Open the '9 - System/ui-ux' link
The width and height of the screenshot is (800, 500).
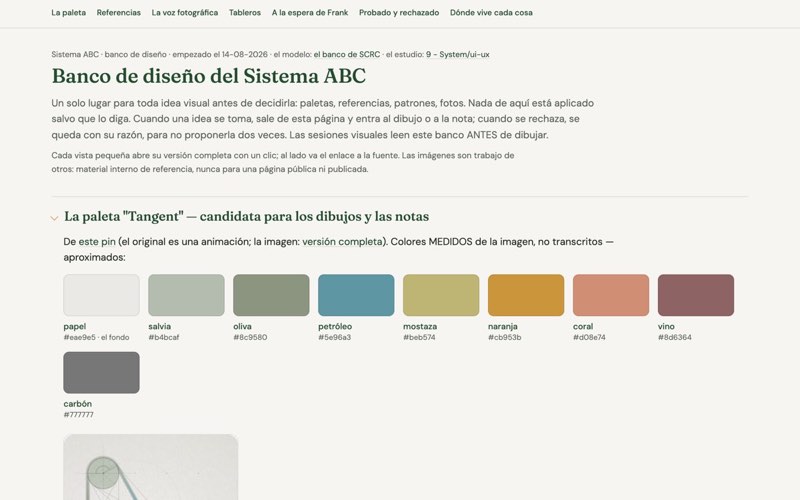458,55
